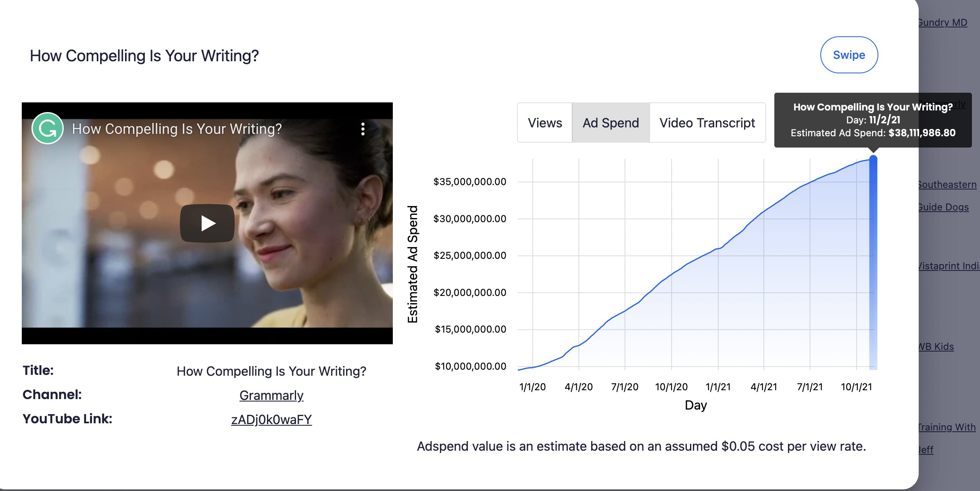Click the $30,000,000.00 axis label
Image resolution: width=980 pixels, height=491 pixels.
point(470,219)
